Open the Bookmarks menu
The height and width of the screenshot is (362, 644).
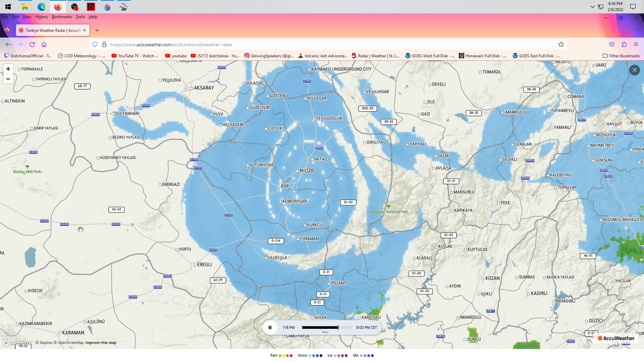(62, 17)
